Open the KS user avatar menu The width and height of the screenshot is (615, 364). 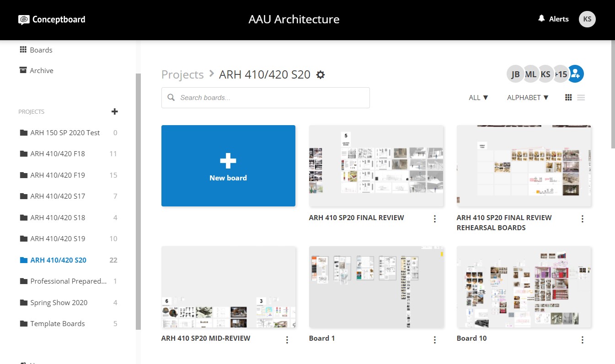pos(587,19)
